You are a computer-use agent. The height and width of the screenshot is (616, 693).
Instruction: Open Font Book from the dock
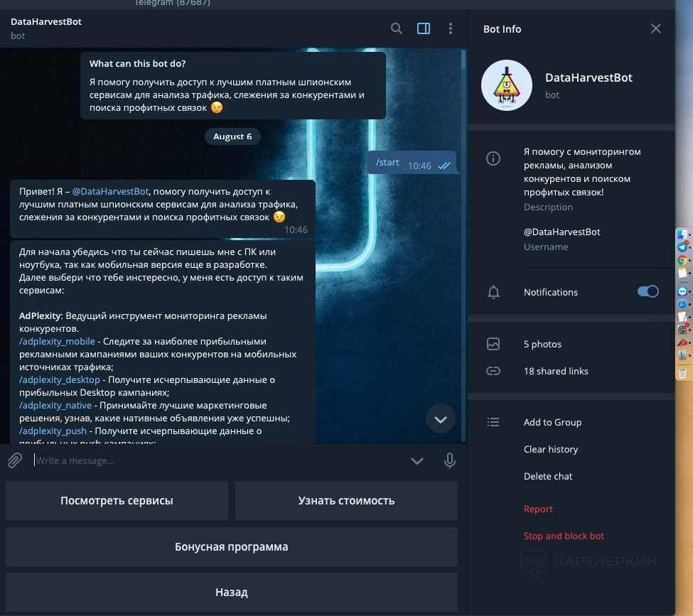pyautogui.click(x=682, y=355)
